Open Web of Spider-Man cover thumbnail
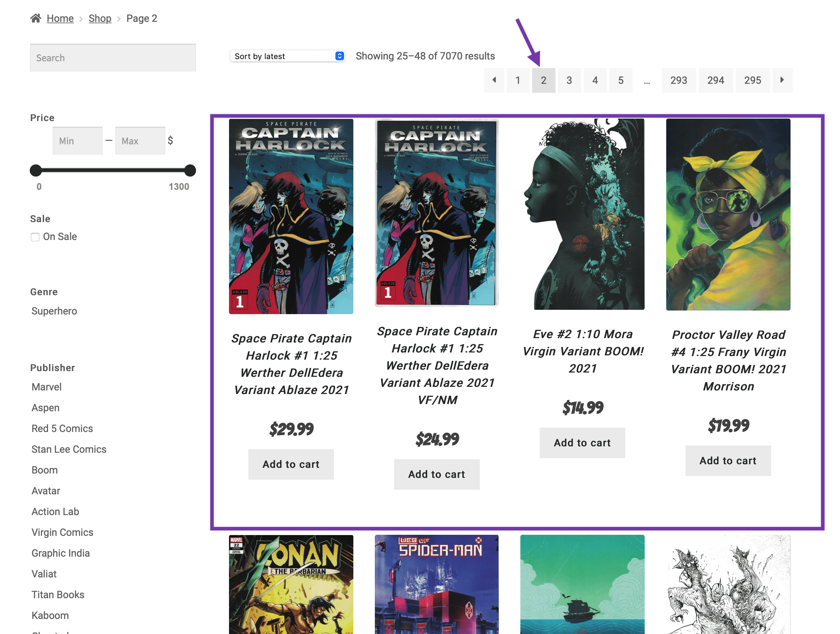Screen dimensions: 840x634 [x=437, y=585]
